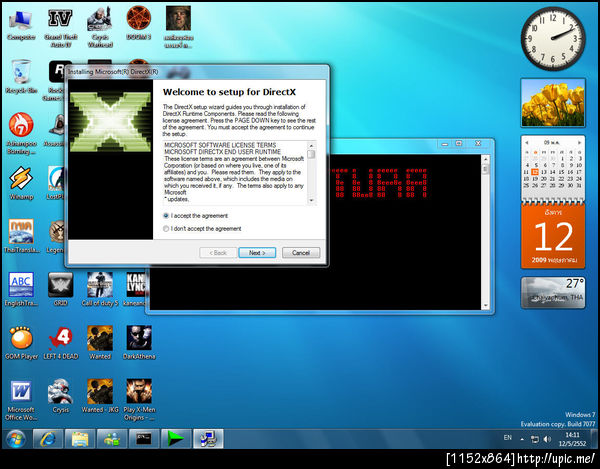
Task: Open the weather gadget showing 27°
Action: pyautogui.click(x=553, y=293)
